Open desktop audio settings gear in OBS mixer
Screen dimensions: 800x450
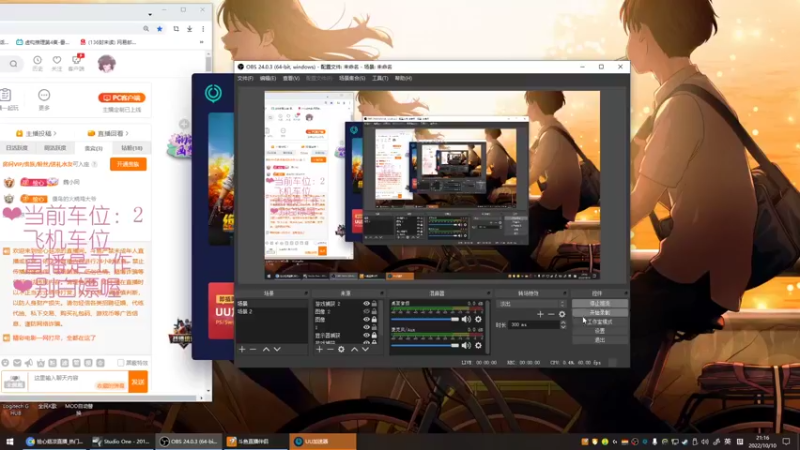pyautogui.click(x=478, y=319)
